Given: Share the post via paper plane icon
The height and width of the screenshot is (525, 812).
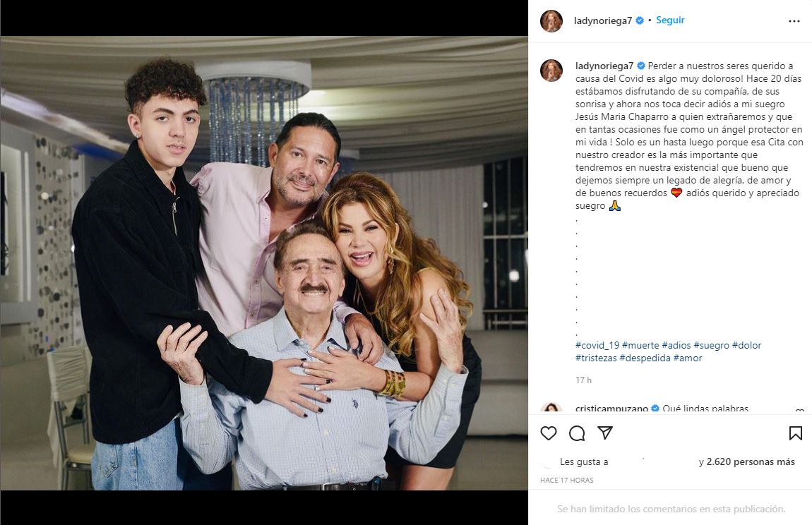Looking at the screenshot, I should click(605, 433).
